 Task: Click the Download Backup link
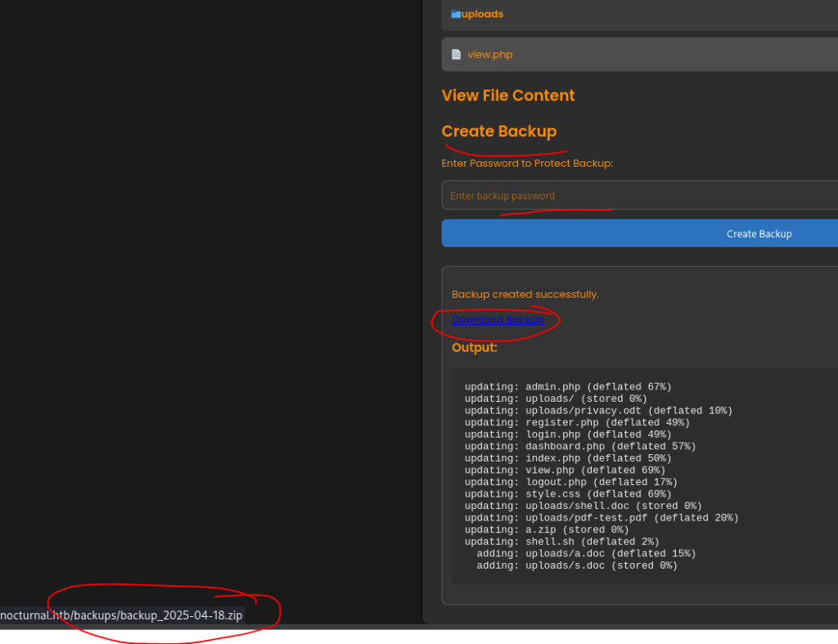[498, 319]
